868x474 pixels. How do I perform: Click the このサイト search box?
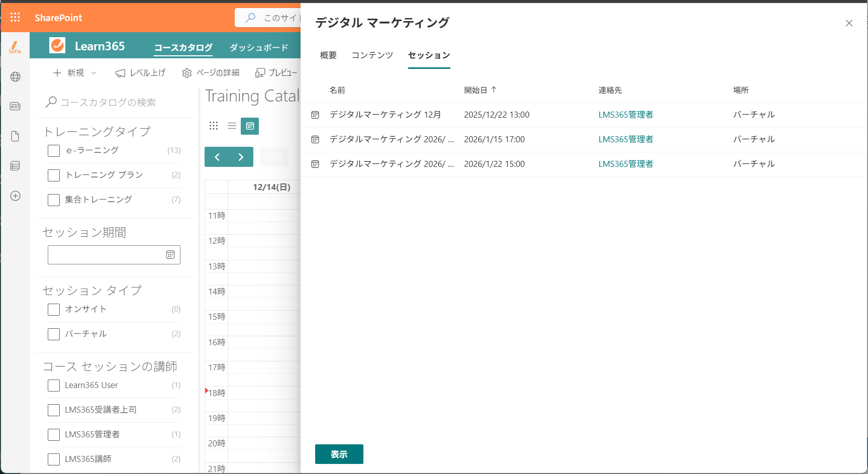(x=268, y=18)
